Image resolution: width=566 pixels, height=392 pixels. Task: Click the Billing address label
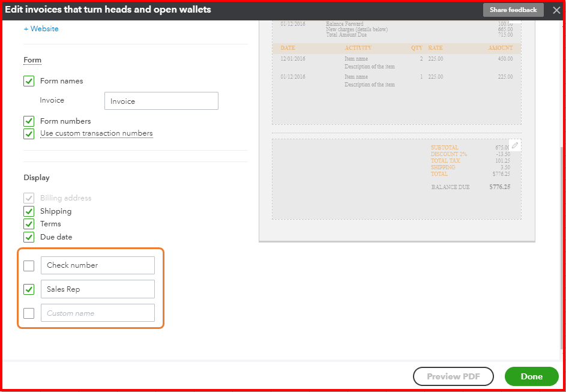point(65,198)
